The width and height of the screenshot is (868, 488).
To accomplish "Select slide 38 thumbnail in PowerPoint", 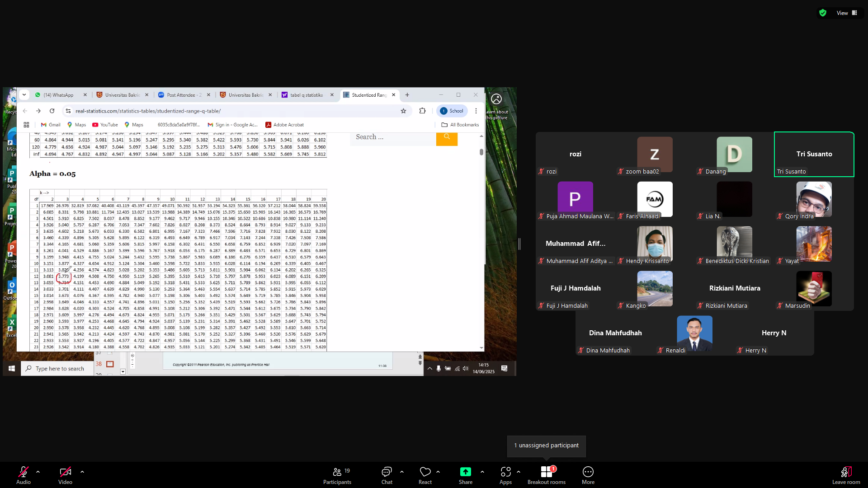I will 109,364.
